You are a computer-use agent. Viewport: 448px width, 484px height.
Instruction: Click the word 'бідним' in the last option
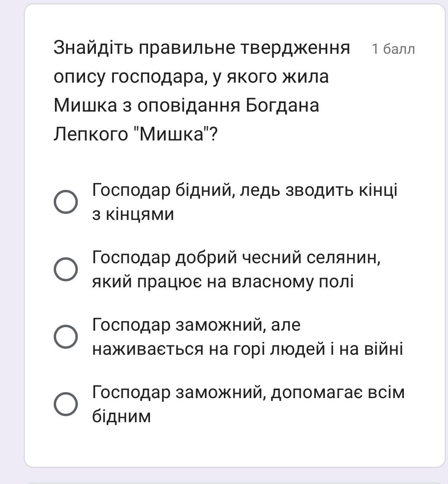click(122, 416)
